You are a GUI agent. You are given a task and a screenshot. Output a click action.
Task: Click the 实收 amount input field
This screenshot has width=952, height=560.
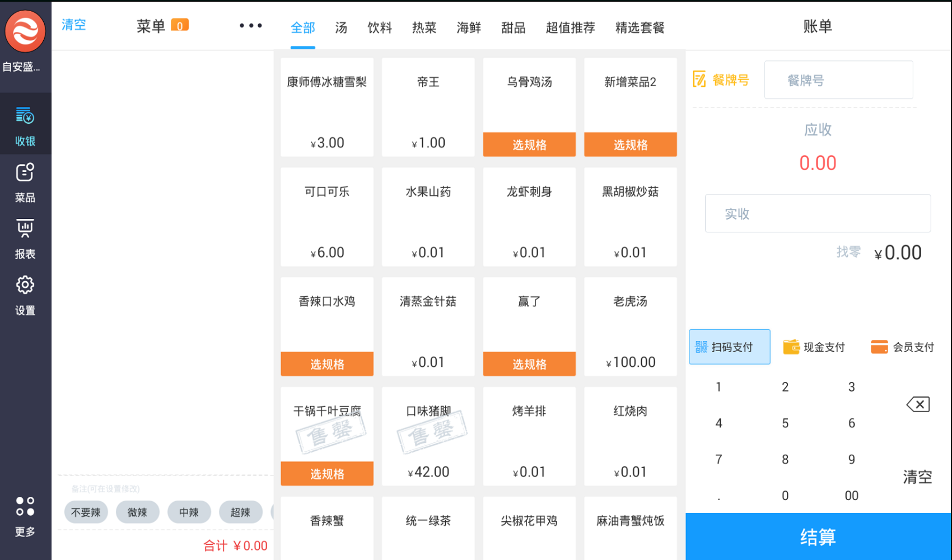pos(818,213)
